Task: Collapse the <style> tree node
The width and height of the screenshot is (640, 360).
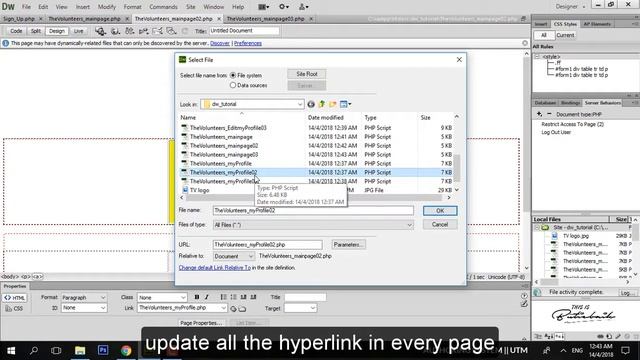Action: [x=537, y=57]
